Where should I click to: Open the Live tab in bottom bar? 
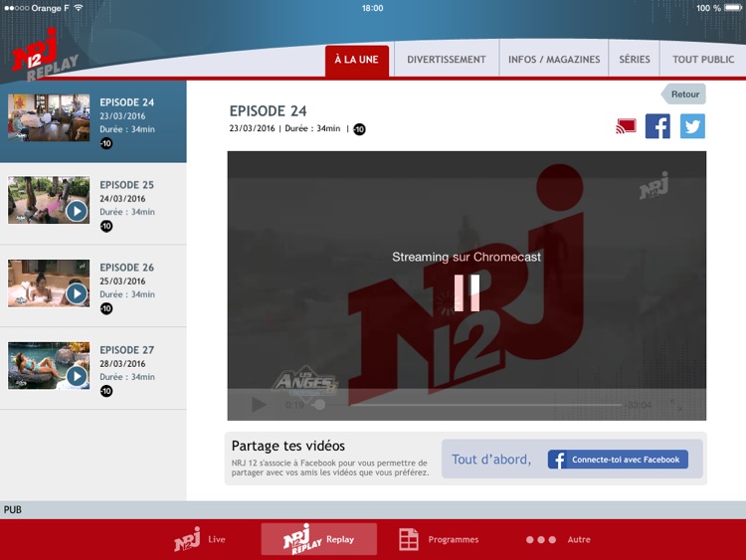point(199,539)
